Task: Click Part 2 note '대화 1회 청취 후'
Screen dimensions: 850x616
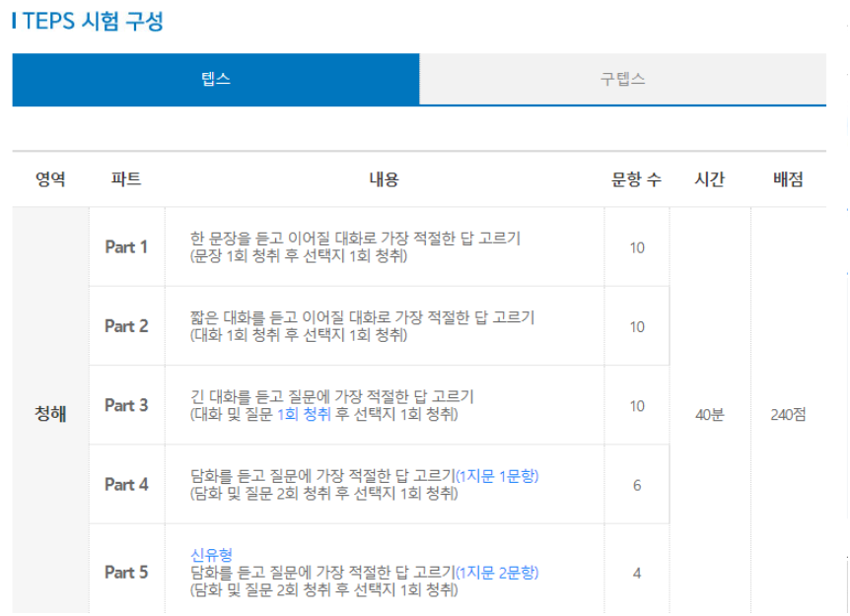Action: click(247, 335)
